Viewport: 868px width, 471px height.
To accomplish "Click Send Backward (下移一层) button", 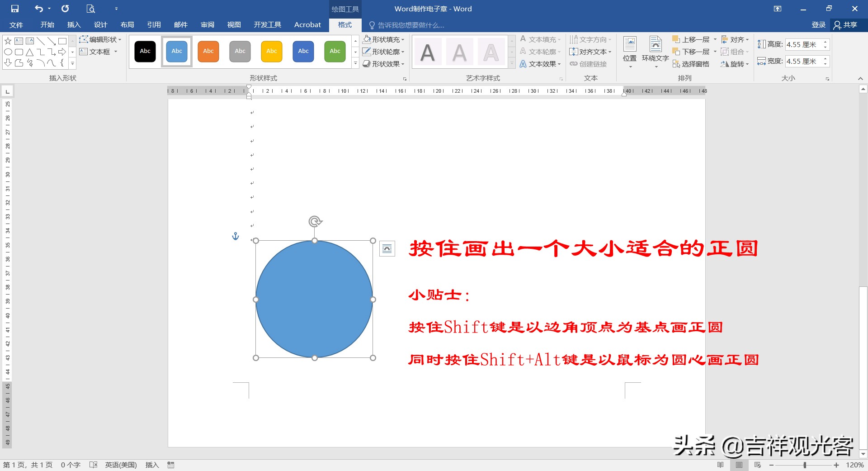I will (691, 52).
